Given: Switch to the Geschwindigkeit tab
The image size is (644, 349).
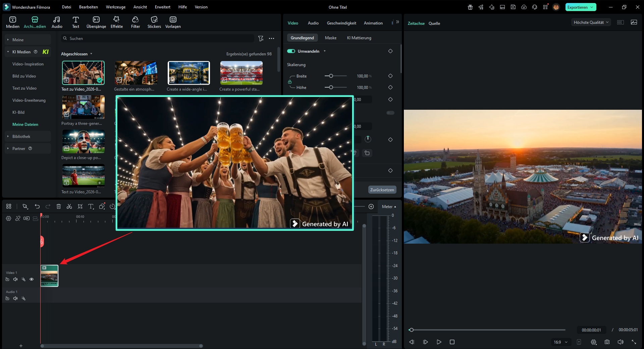Looking at the screenshot, I should pos(341,23).
